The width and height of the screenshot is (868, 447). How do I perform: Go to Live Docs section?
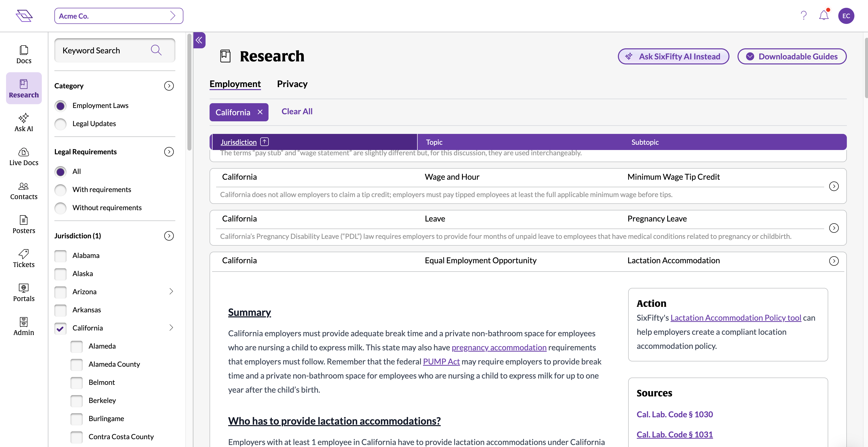coord(24,157)
